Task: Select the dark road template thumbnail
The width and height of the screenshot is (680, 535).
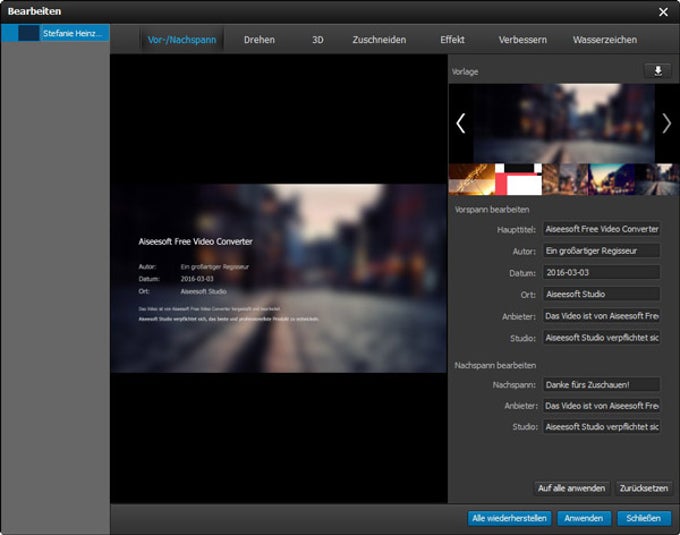Action: click(657, 179)
